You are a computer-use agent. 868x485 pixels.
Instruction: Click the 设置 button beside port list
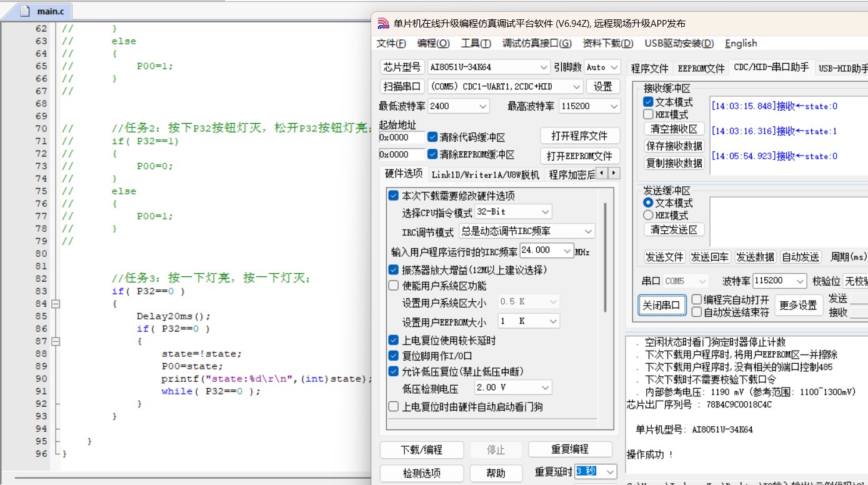(x=603, y=86)
